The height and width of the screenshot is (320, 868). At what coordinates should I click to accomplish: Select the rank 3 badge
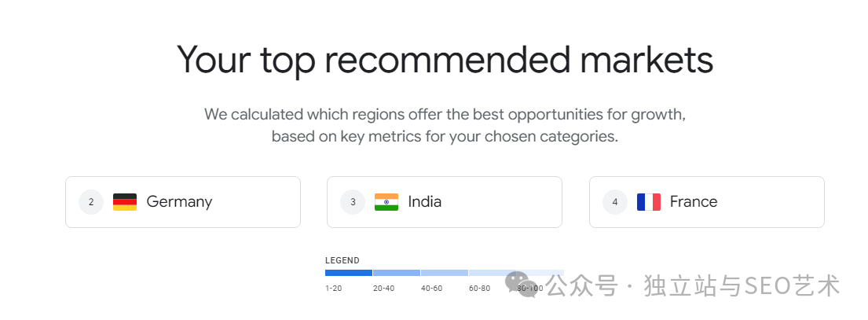tap(353, 202)
